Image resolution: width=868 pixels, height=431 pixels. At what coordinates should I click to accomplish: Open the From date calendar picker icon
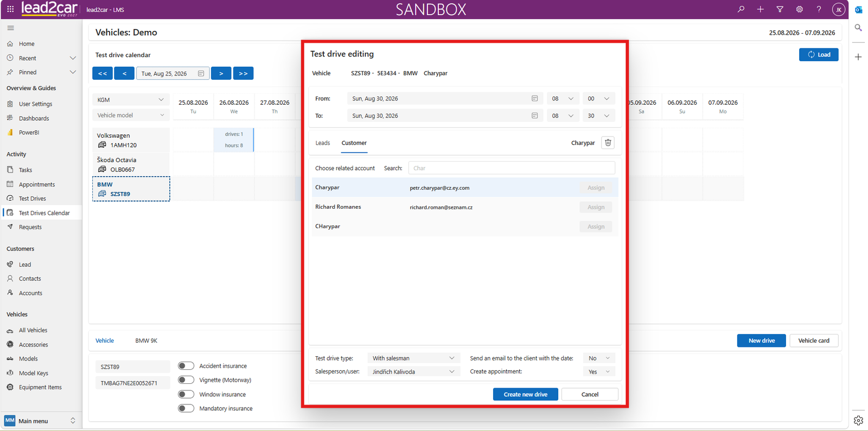click(534, 99)
